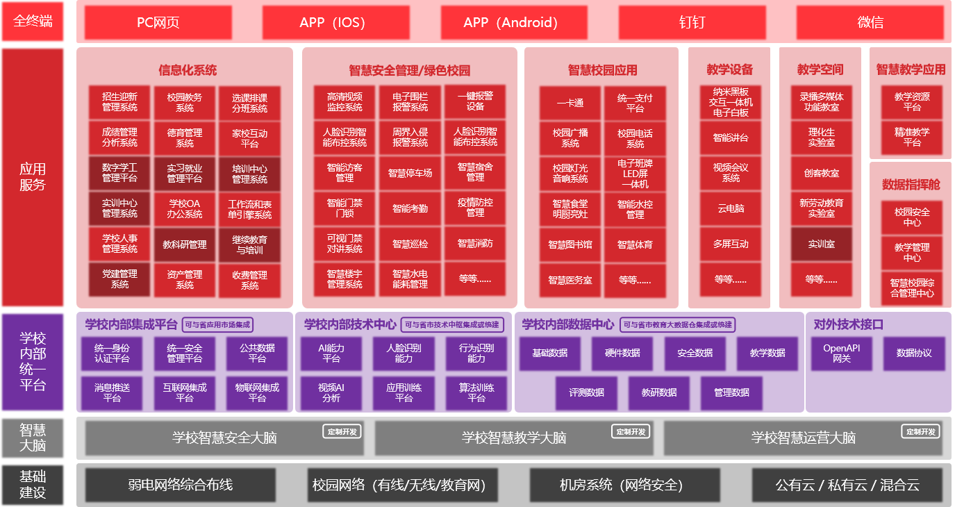
Task: Click the 数据协议 box
Action: [x=914, y=354]
